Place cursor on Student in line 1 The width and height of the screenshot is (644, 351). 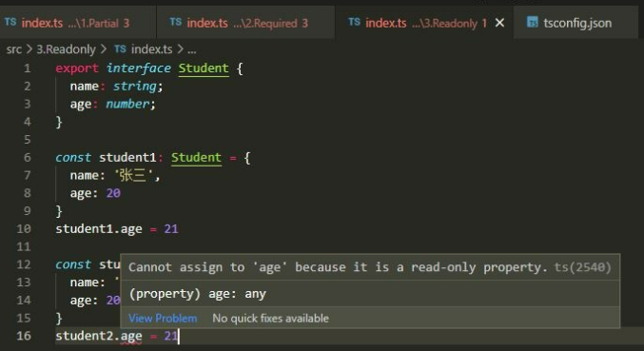coord(204,68)
